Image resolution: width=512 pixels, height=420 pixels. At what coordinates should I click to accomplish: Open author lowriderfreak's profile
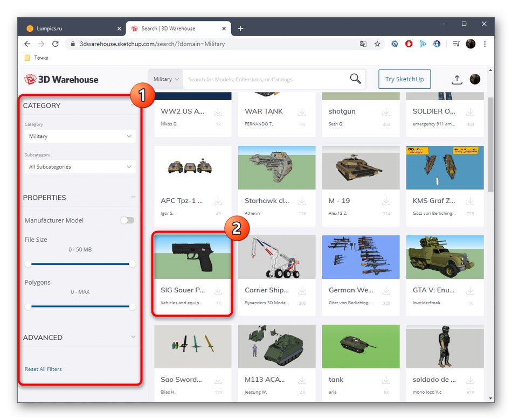pos(426,303)
